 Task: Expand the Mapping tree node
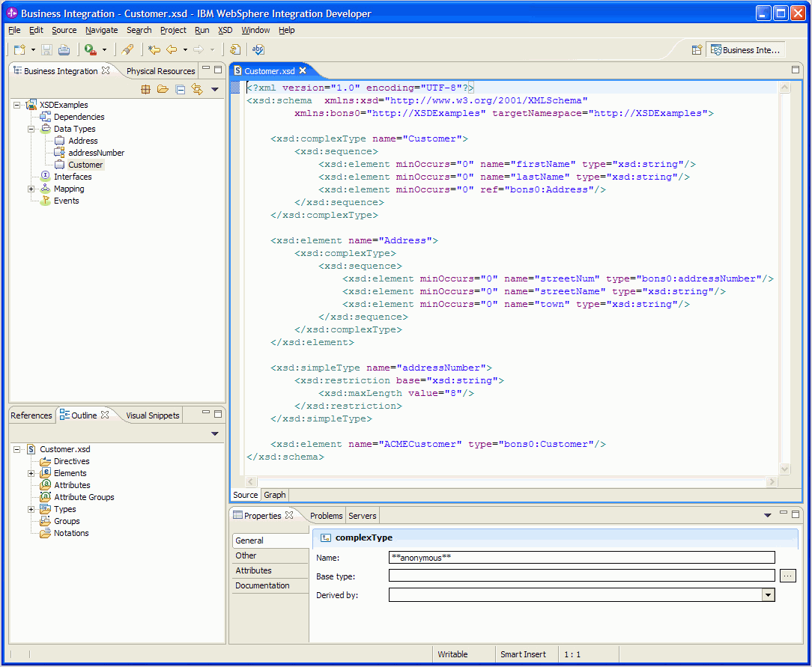31,189
